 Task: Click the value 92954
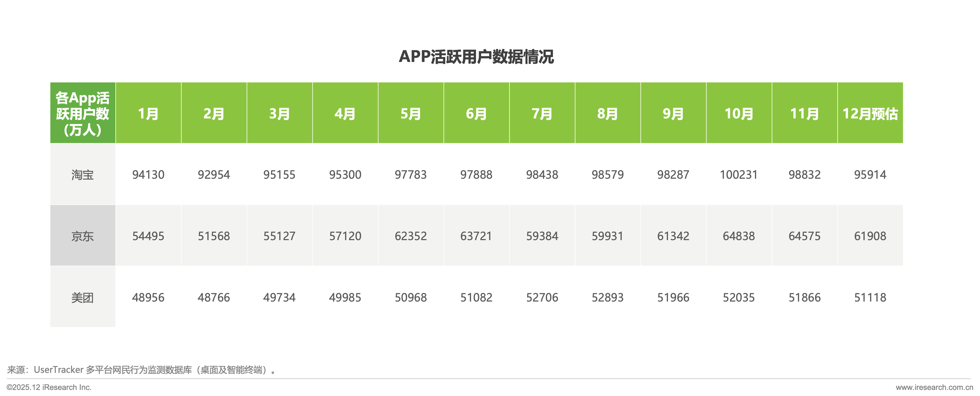(214, 175)
